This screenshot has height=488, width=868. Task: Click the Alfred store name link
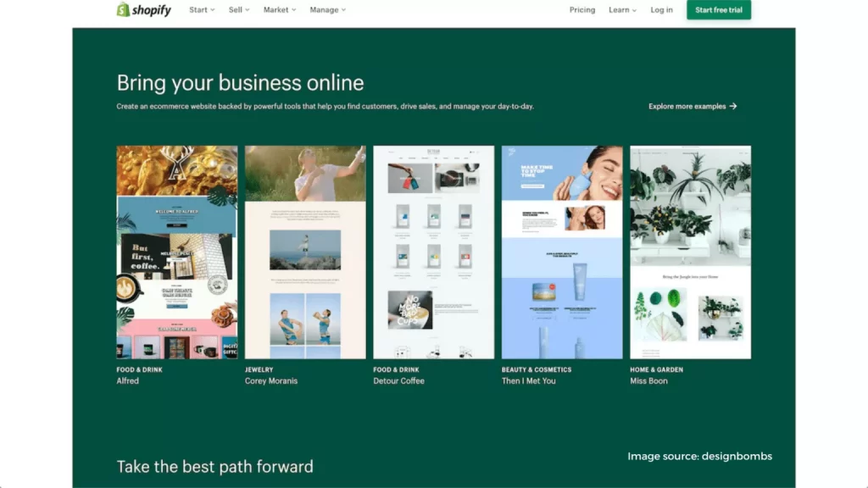point(127,380)
